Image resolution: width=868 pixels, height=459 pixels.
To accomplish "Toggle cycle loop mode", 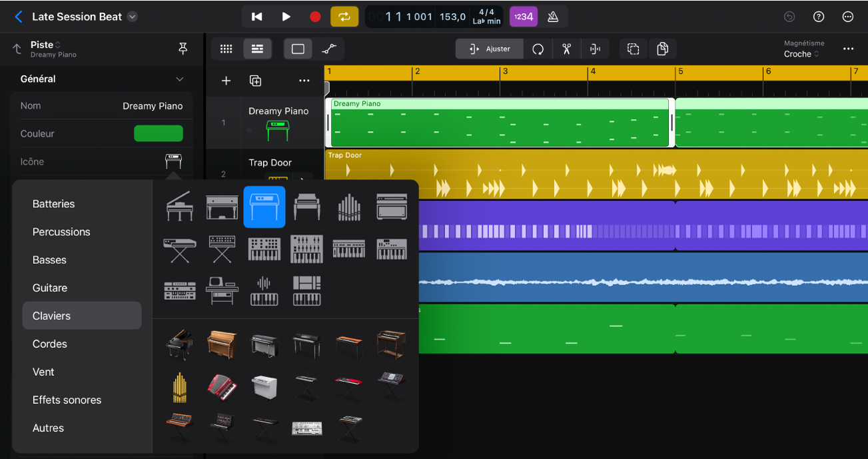I will 344,17.
